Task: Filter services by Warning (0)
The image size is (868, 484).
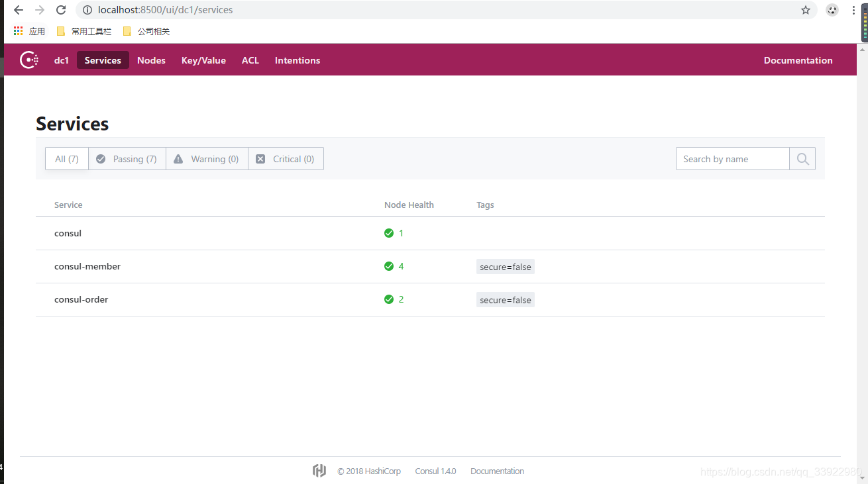Action: (207, 159)
